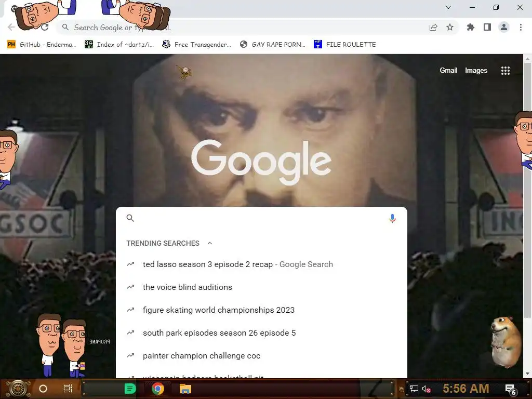Screen dimensions: 532x399
Task: Click the 5:56 AM taskbar clock
Action: point(466,389)
